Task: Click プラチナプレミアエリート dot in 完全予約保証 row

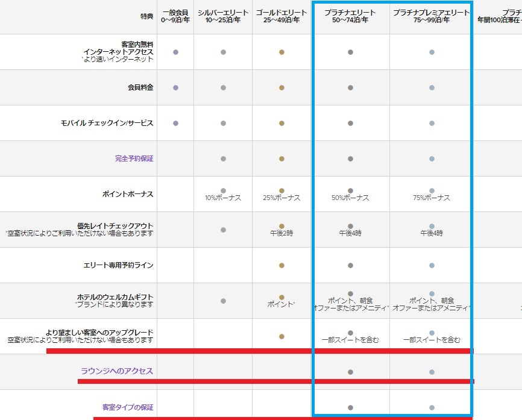Action: pyautogui.click(x=432, y=158)
